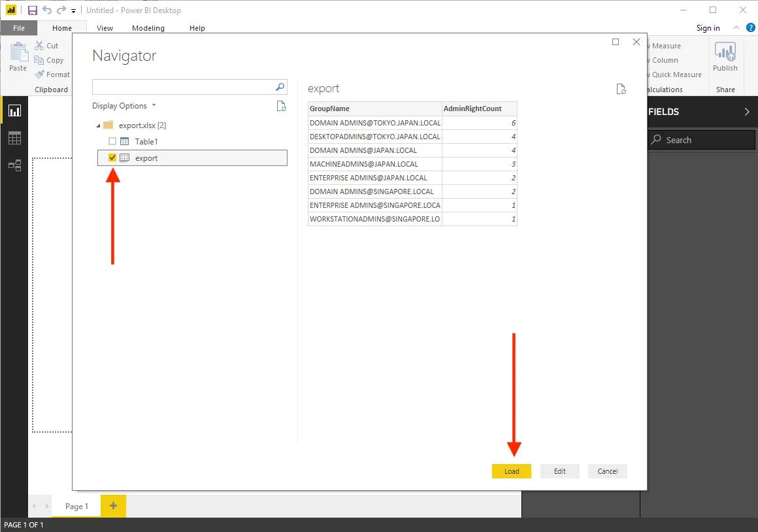The width and height of the screenshot is (758, 532).
Task: Click the Save icon in title bar
Action: pos(33,10)
